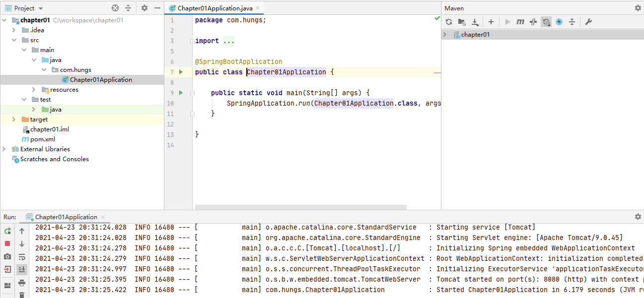Open Run panel gear settings
This screenshot has width=644, height=298.
pyautogui.click(x=638, y=217)
